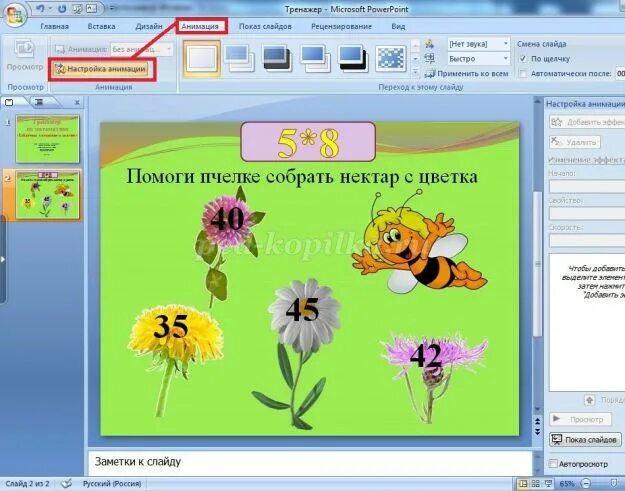Open the round Office button menu

click(14, 14)
